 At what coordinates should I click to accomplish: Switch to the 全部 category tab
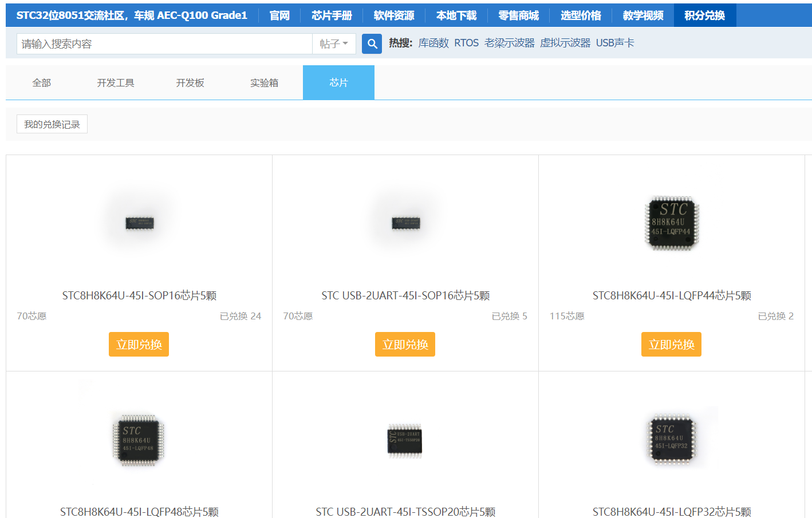[x=42, y=83]
